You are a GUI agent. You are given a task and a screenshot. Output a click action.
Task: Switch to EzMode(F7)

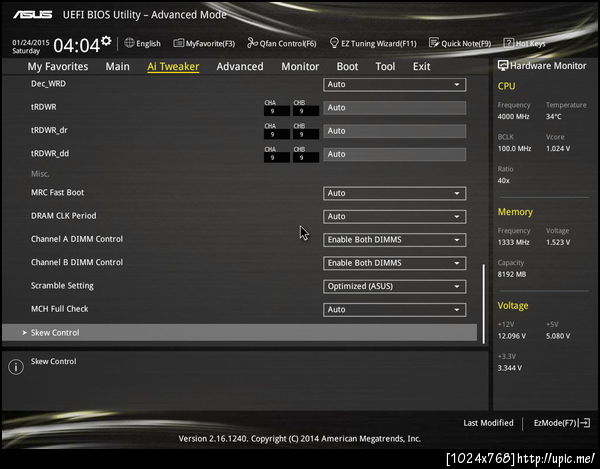(562, 423)
